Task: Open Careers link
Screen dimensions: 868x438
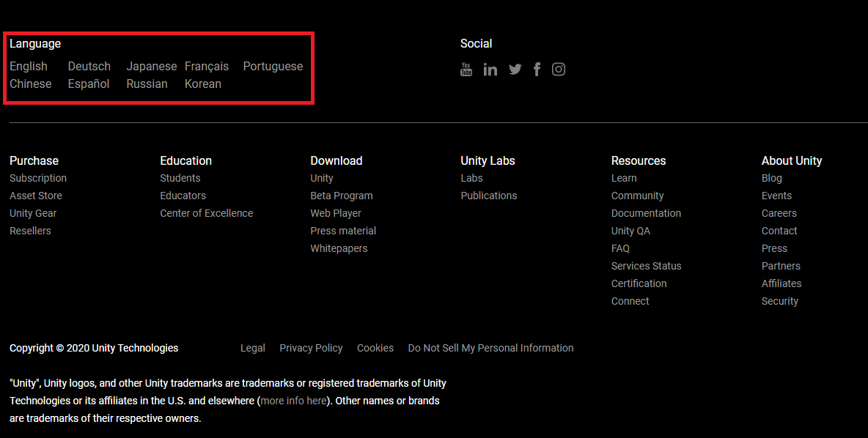Action: 779,213
